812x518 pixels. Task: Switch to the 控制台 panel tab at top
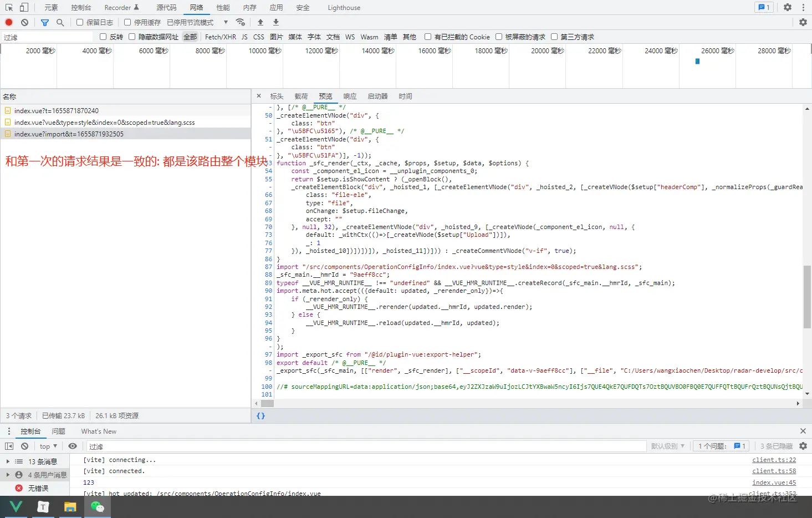81,8
